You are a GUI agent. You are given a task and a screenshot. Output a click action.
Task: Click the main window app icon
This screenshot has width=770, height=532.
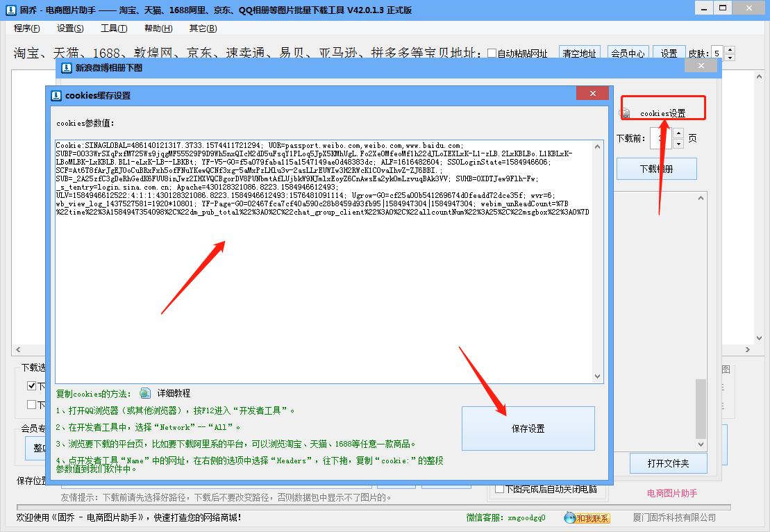[11, 10]
